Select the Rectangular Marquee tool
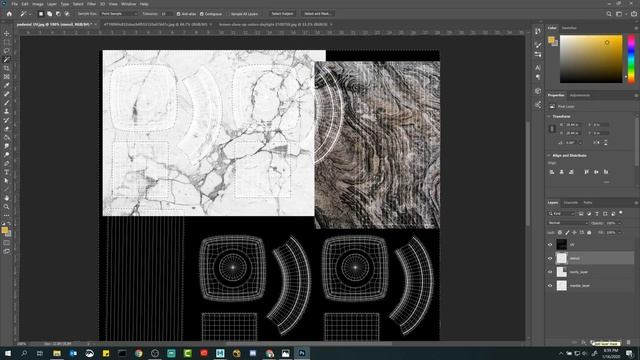Viewport: 640px width, 360px height. click(6, 42)
